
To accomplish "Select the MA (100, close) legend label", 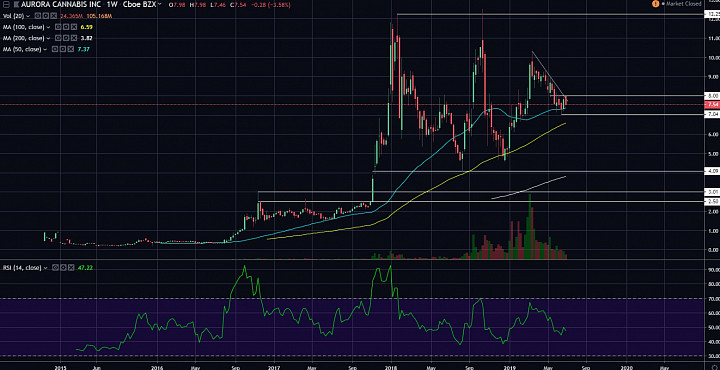I will (23, 27).
